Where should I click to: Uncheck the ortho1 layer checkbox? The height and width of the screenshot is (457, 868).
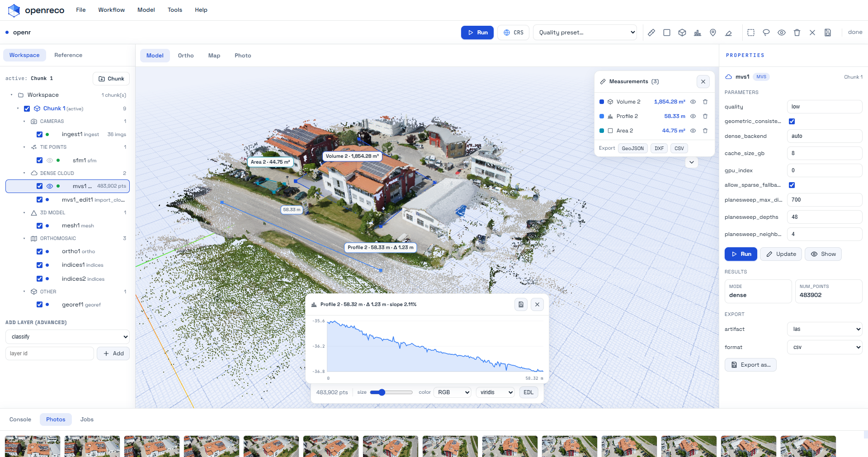(39, 251)
